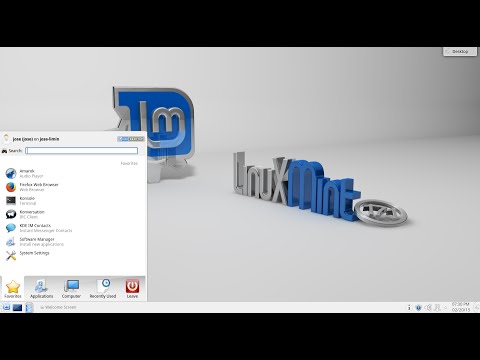Select the Welcome Screen taskbar entry

58,307
